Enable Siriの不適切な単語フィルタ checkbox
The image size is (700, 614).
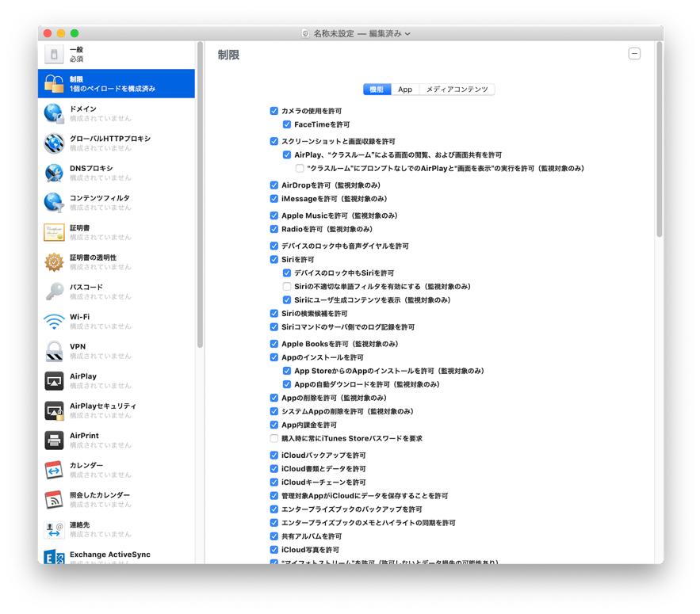pyautogui.click(x=288, y=285)
